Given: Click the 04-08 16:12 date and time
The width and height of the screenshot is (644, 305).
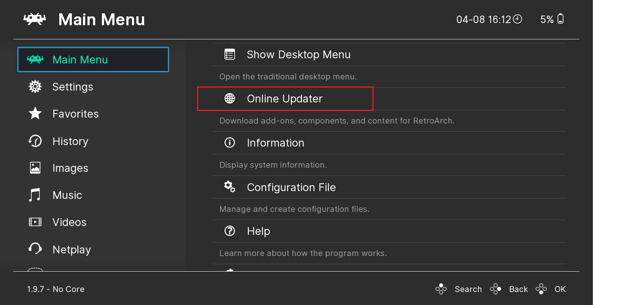Looking at the screenshot, I should (x=484, y=19).
